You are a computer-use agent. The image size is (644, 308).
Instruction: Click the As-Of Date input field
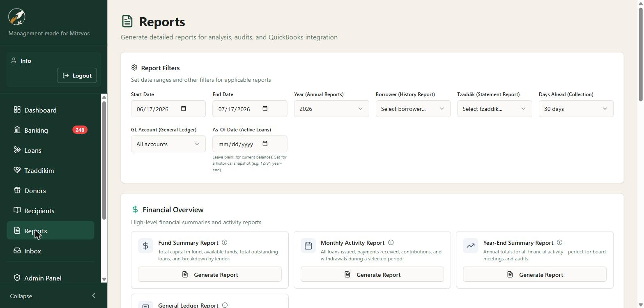(x=250, y=144)
